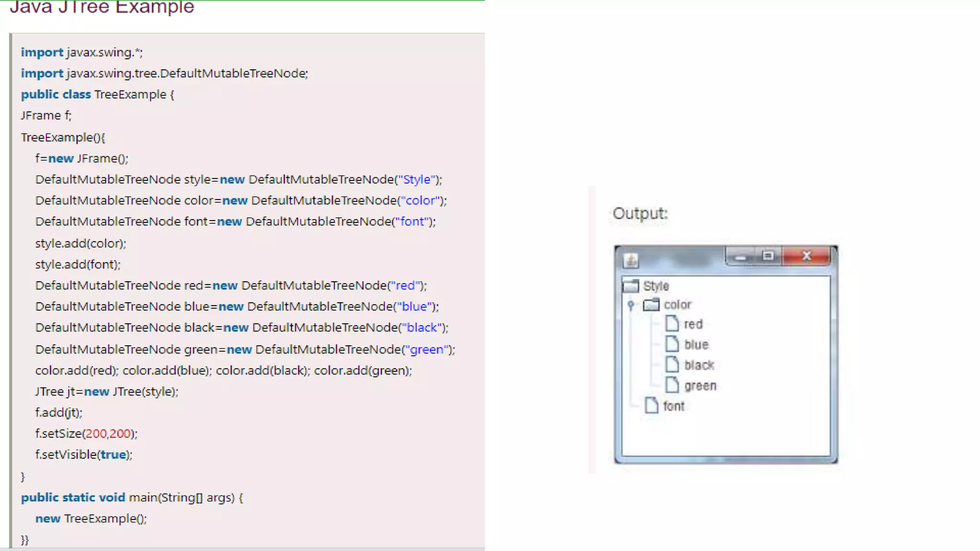The width and height of the screenshot is (980, 551).
Task: Click the file icon beside green
Action: coord(672,385)
